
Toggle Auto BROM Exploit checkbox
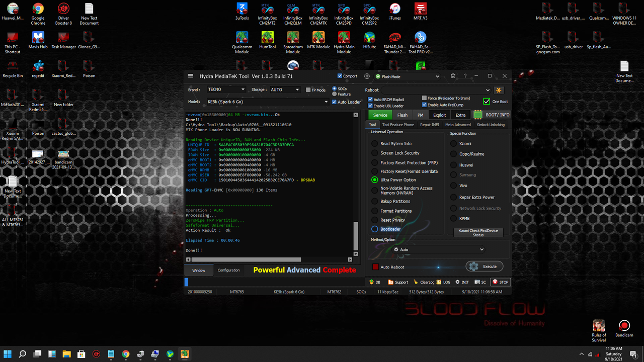point(371,100)
